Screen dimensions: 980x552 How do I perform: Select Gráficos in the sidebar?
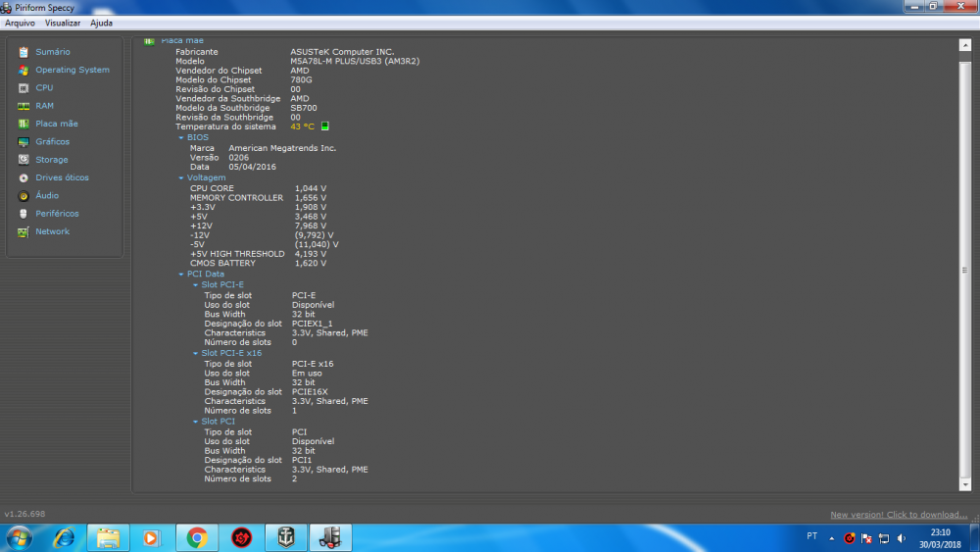coord(52,142)
